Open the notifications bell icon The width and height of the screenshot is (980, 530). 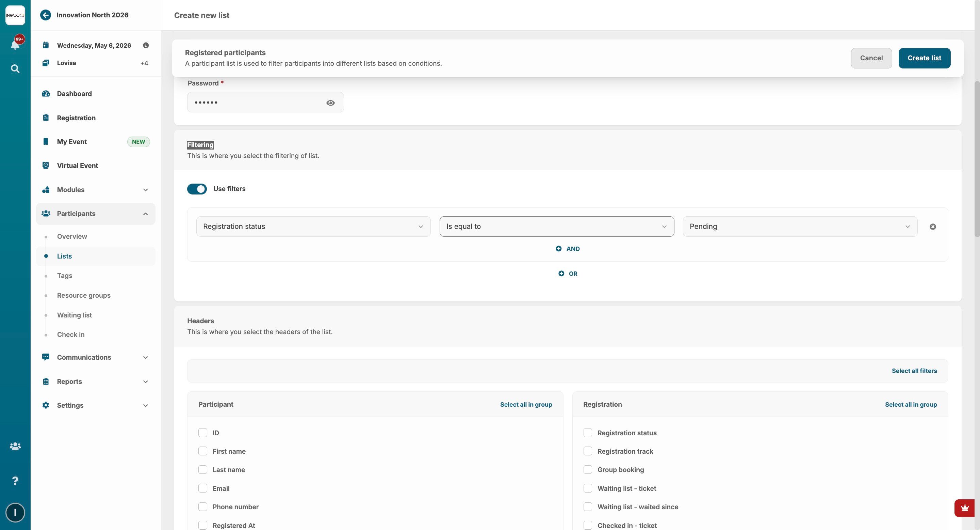pyautogui.click(x=15, y=45)
